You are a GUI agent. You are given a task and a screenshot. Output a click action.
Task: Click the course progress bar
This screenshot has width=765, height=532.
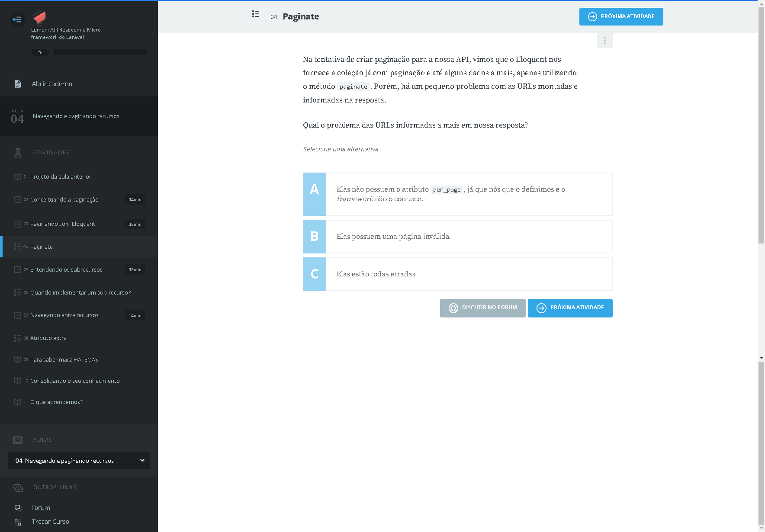(x=100, y=52)
